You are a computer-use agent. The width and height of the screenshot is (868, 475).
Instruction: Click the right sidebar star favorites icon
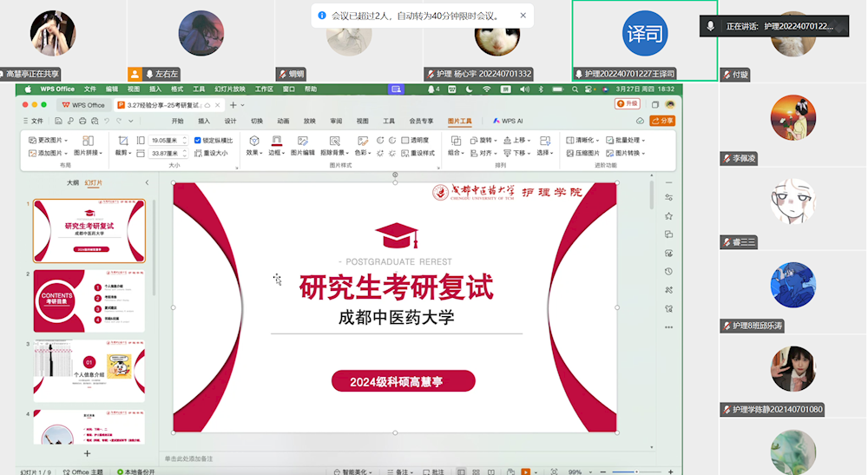pyautogui.click(x=668, y=216)
